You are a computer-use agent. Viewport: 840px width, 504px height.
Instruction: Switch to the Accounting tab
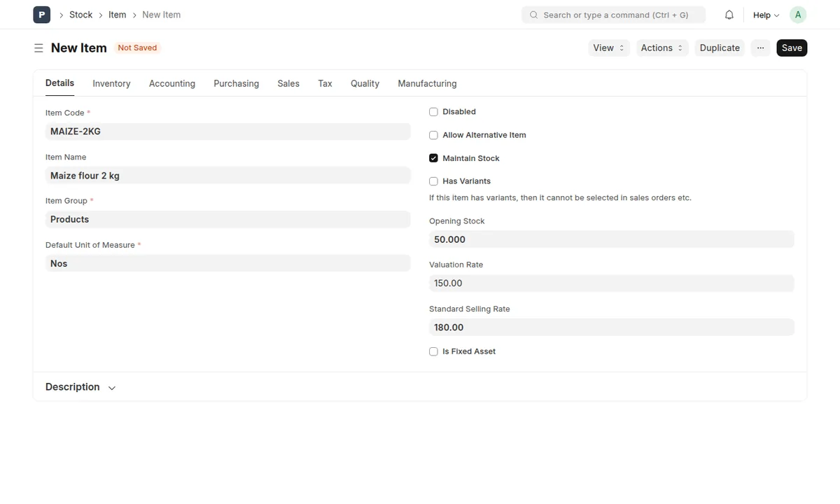[172, 83]
